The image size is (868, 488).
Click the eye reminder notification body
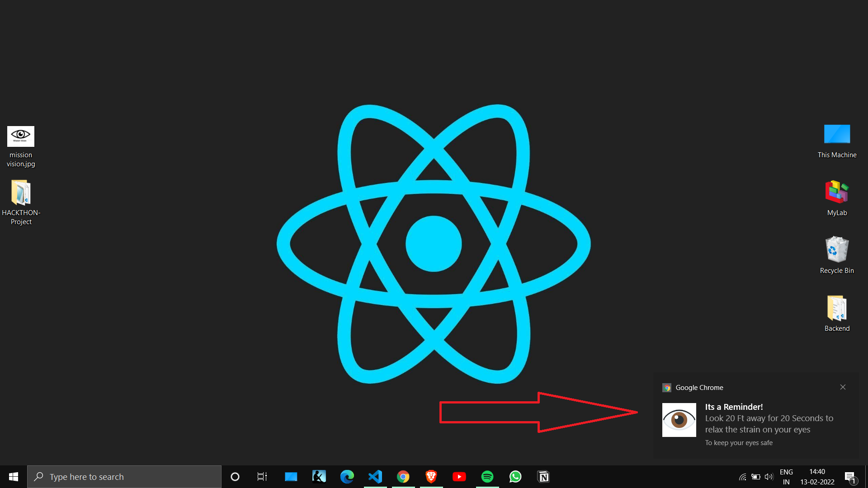pyautogui.click(x=769, y=424)
